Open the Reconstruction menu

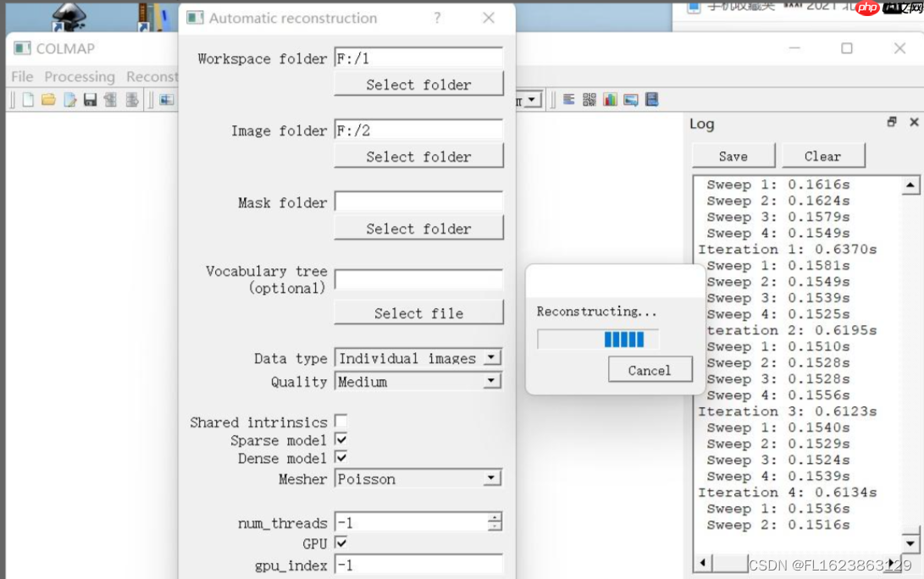[152, 76]
